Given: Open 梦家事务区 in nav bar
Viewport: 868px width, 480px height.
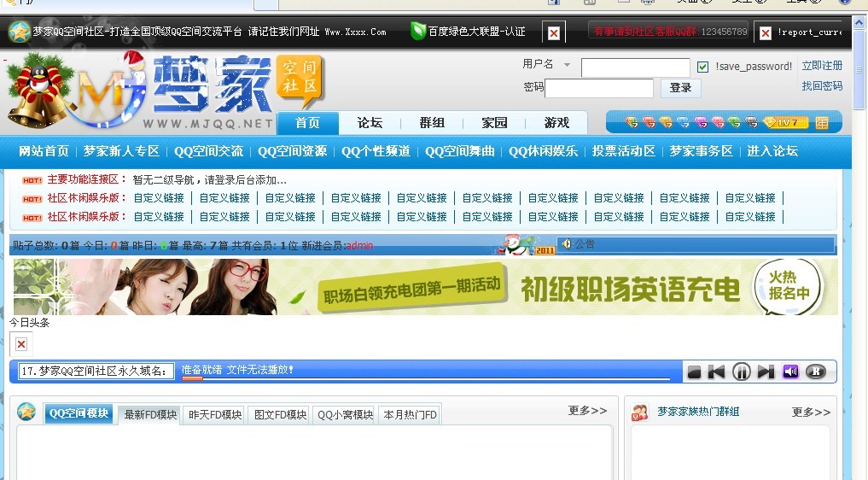Looking at the screenshot, I should tap(702, 151).
